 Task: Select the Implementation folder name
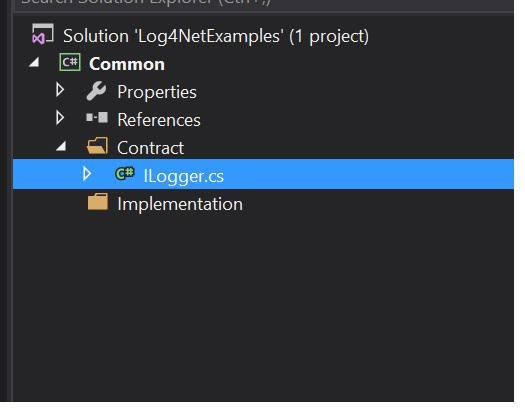coord(180,204)
